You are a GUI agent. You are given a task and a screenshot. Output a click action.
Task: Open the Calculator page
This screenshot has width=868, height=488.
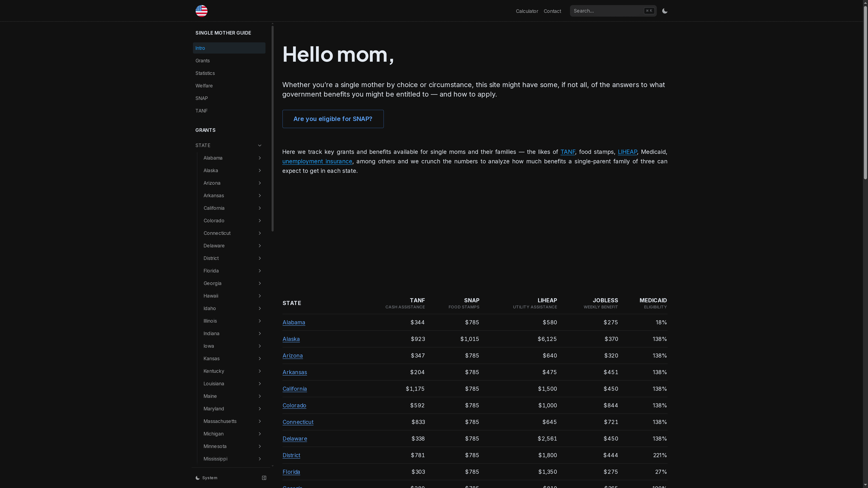pyautogui.click(x=527, y=11)
